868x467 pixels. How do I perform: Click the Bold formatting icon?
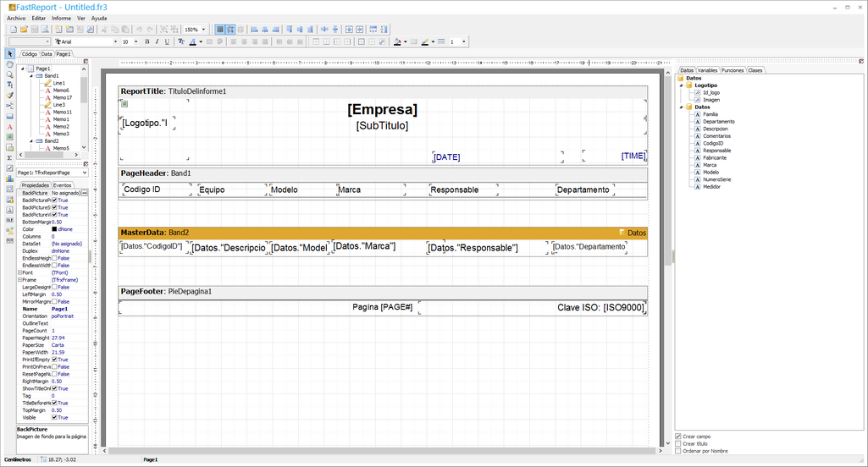tap(147, 41)
